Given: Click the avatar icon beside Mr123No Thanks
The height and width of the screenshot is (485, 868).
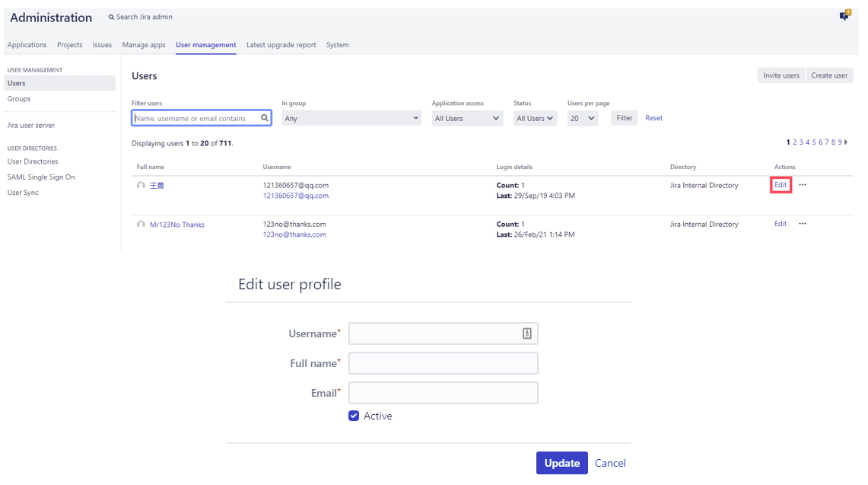Looking at the screenshot, I should (141, 225).
